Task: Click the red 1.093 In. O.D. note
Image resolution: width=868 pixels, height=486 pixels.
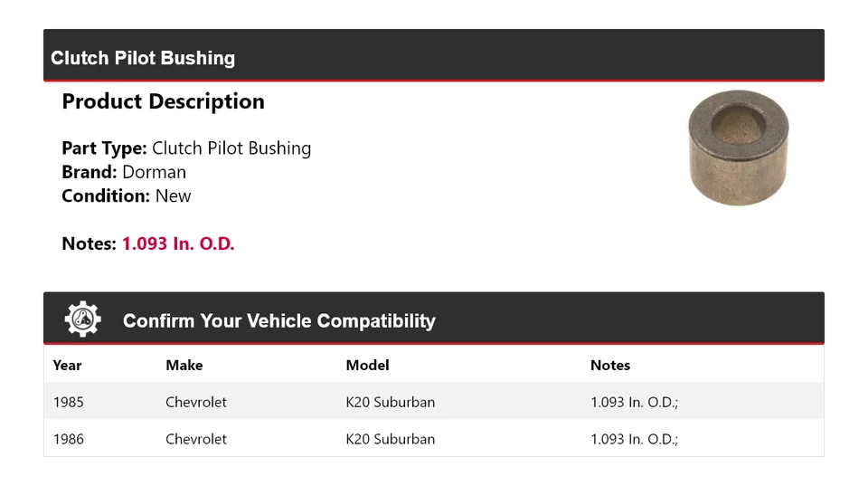Action: pyautogui.click(x=178, y=243)
